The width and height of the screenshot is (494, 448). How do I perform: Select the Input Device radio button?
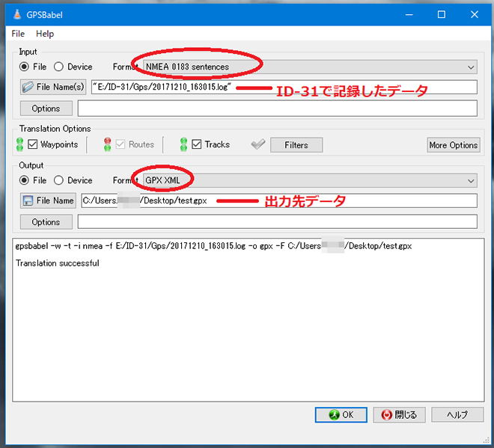58,67
